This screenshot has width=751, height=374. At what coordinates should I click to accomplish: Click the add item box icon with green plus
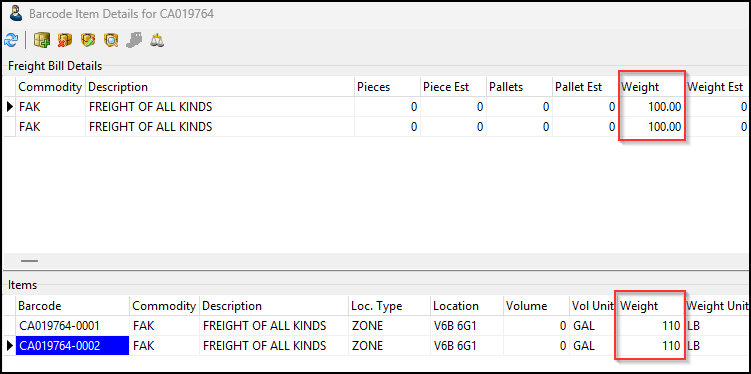[x=42, y=40]
